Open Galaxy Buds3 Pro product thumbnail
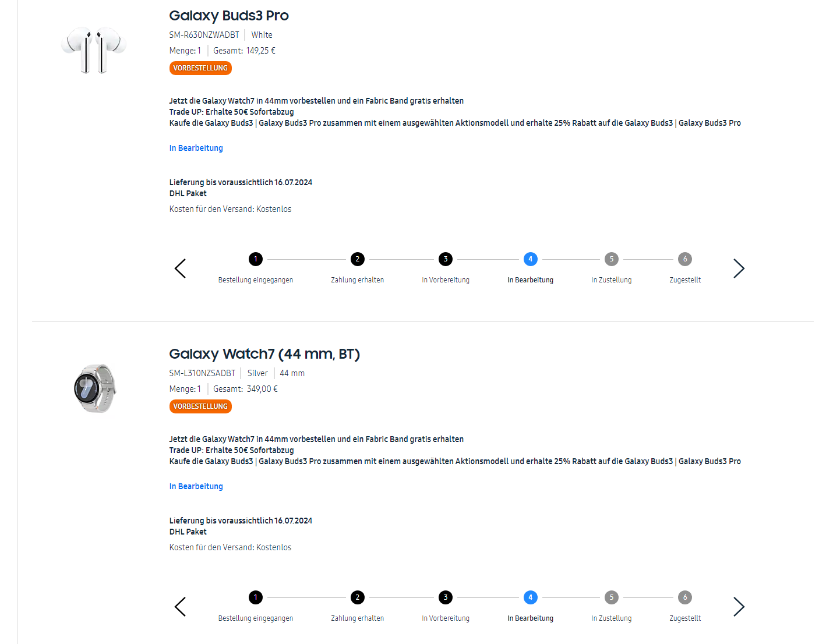The width and height of the screenshot is (819, 644). coord(94,49)
